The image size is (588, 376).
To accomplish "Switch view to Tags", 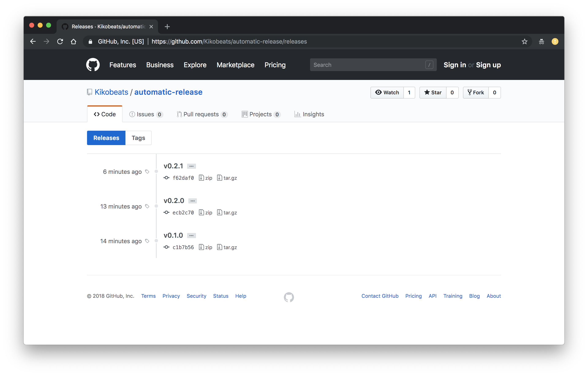I will point(138,138).
